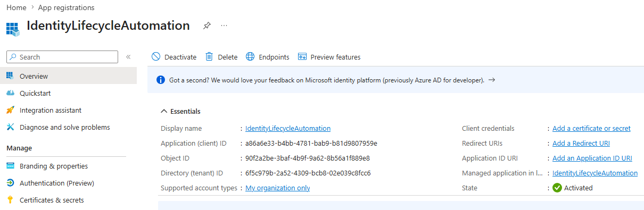Click the green Activated check icon
This screenshot has width=644, height=210.
point(557,188)
